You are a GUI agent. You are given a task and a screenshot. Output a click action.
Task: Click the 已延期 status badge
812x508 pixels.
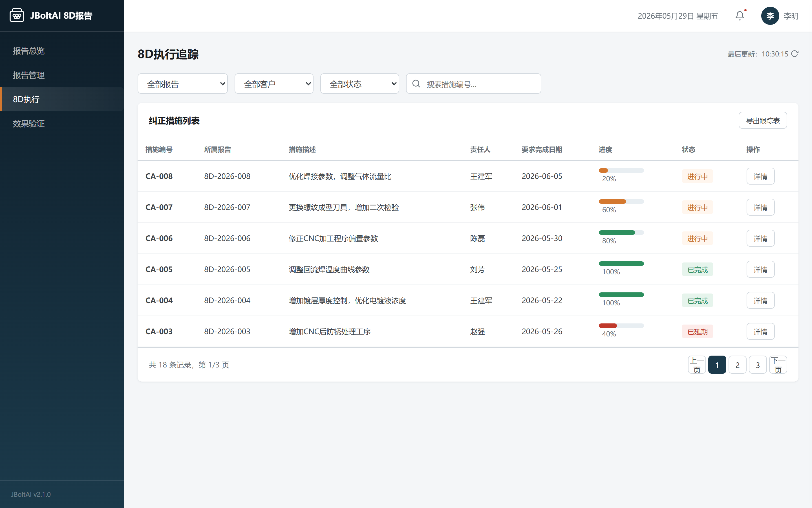(697, 332)
